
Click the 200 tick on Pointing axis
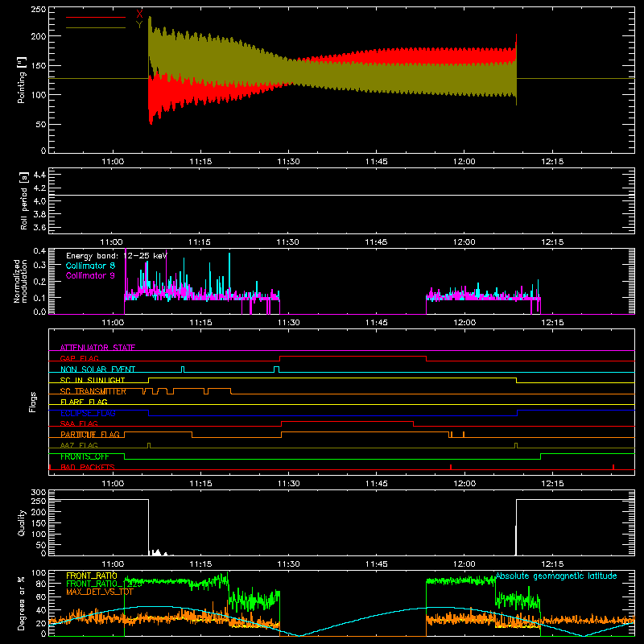[39, 36]
